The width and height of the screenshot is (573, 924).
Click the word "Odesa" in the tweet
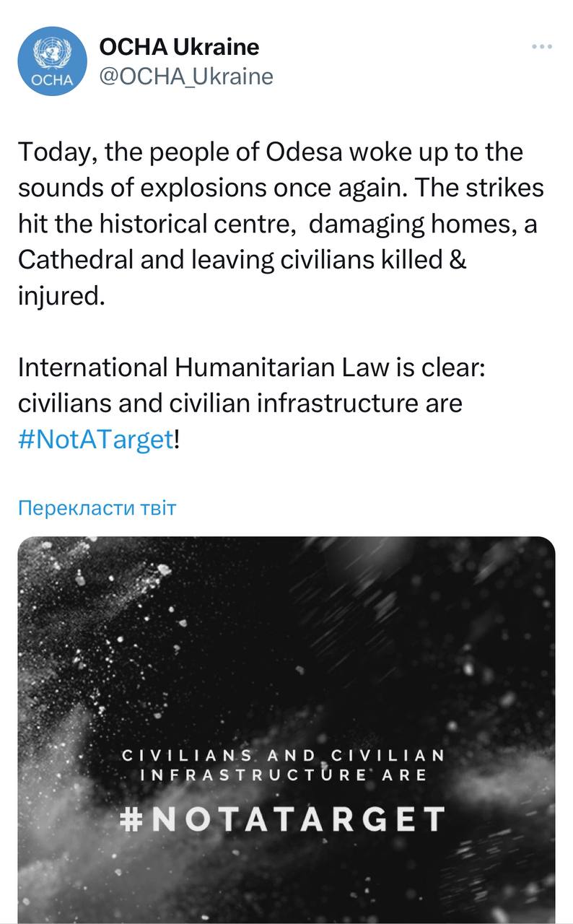302,152
